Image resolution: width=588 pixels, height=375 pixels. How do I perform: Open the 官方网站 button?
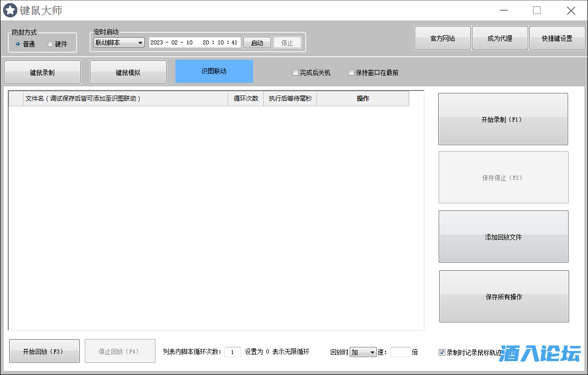click(x=442, y=38)
